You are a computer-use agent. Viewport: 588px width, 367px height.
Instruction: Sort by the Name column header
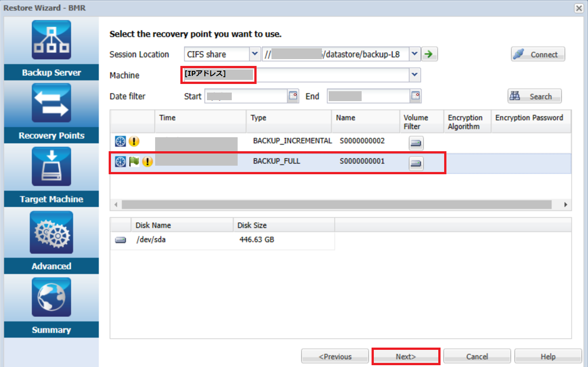(366, 121)
